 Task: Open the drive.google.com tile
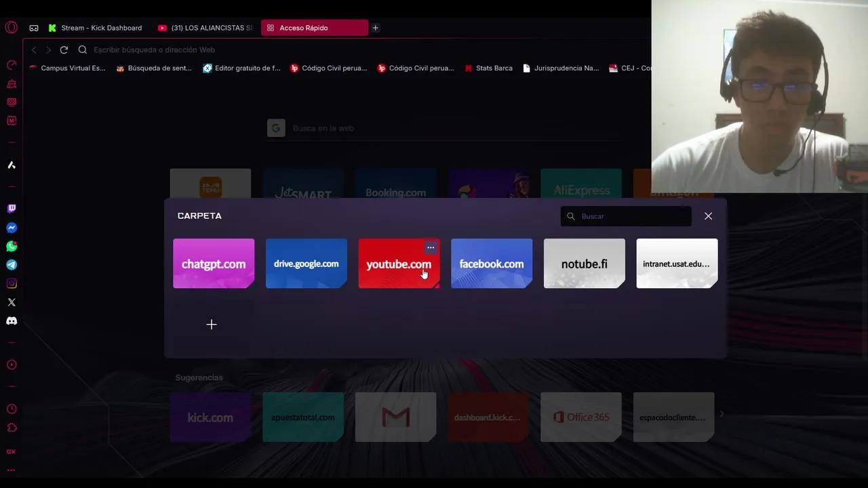coord(307,264)
